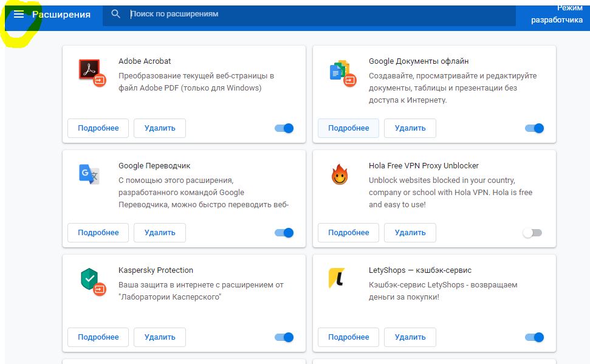This screenshot has width=590, height=364.
Task: Click the search magnifier icon
Action: (x=115, y=14)
